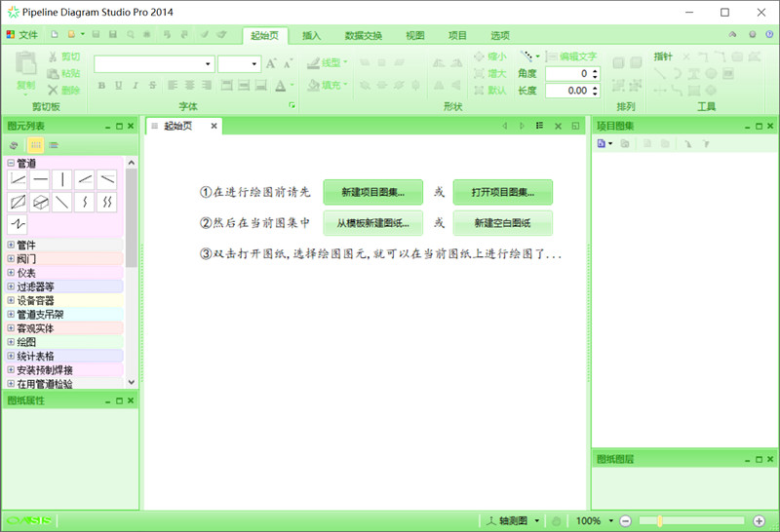Screen dimensions: 780x532
Task: Switch to the 视图 ribbon tab
Action: (415, 35)
